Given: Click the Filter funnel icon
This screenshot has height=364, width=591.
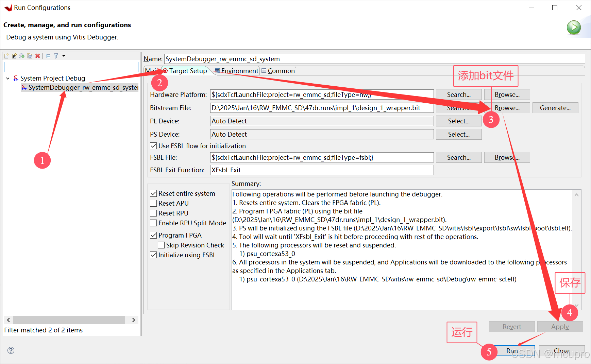Looking at the screenshot, I should click(x=56, y=56).
